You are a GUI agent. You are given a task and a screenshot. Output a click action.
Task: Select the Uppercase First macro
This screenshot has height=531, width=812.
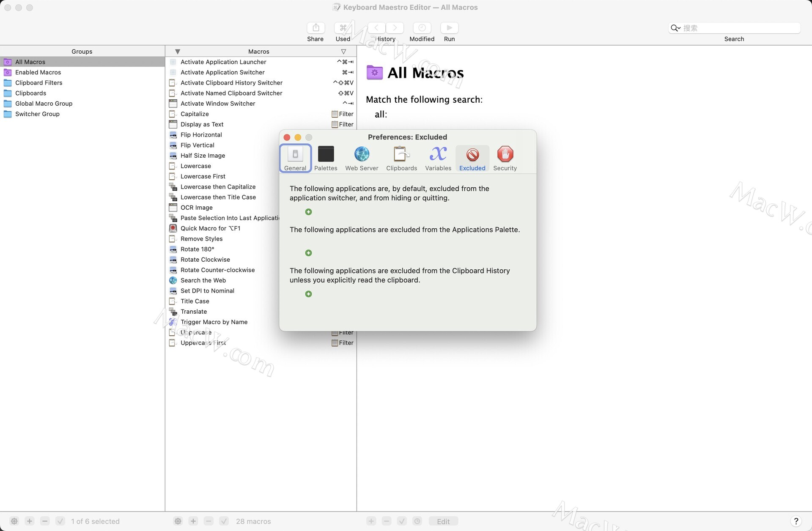point(261,343)
